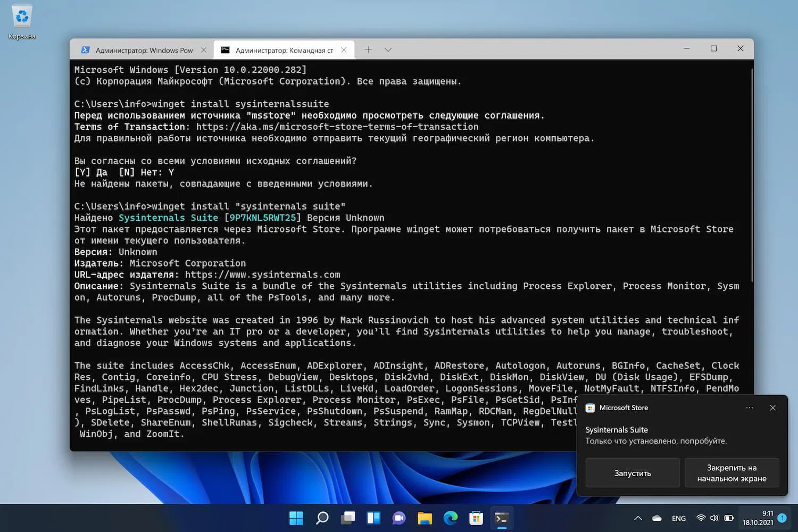Select the Командная строка administrator tab
The image size is (798, 532).
click(x=284, y=50)
